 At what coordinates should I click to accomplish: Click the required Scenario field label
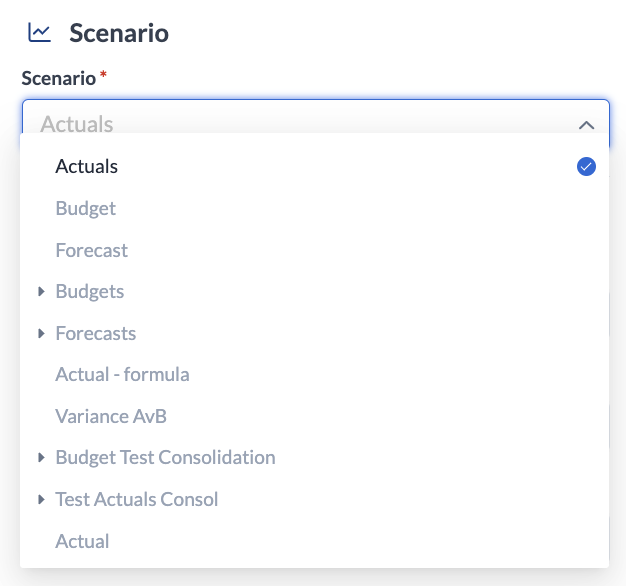pyautogui.click(x=59, y=77)
